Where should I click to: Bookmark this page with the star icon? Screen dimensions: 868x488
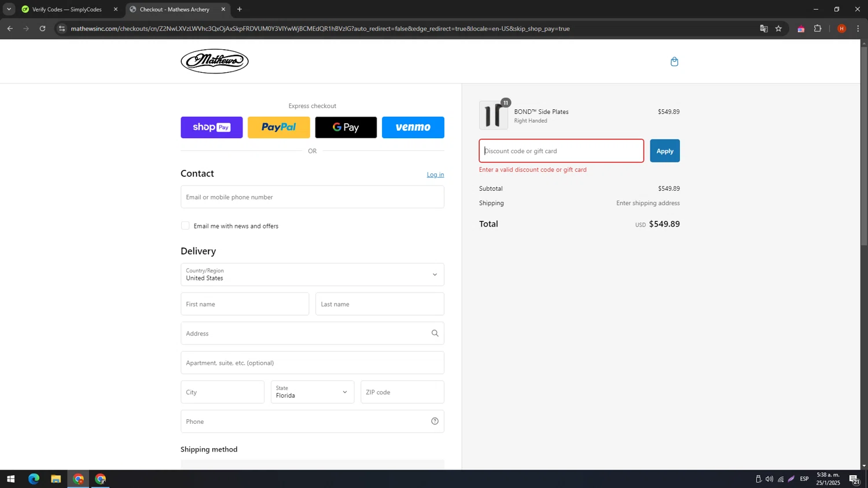pyautogui.click(x=778, y=28)
